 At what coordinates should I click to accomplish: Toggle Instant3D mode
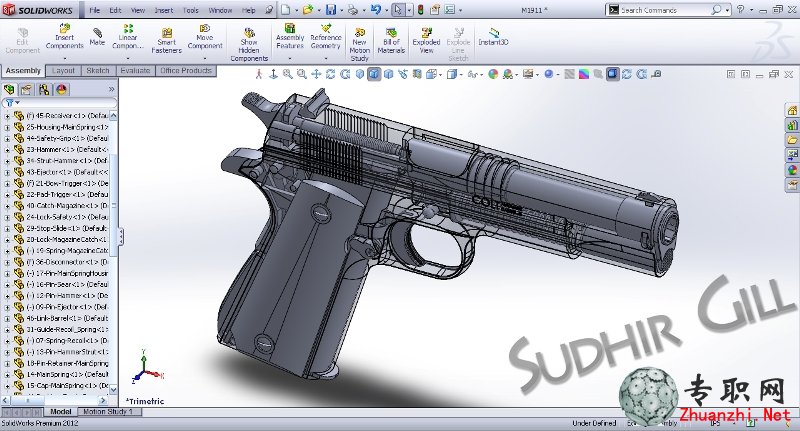493,37
